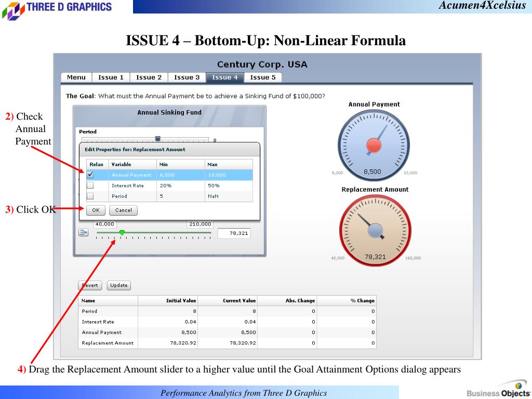Click Interest Rate Min cell 20%

180,185
